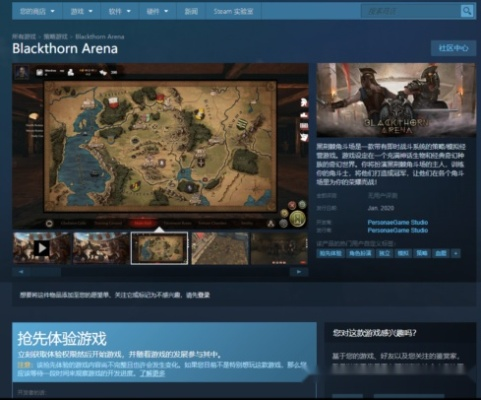Select the fifth dark interior thumbnail
Image resolution: width=481 pixels, height=400 pixels.
point(279,248)
